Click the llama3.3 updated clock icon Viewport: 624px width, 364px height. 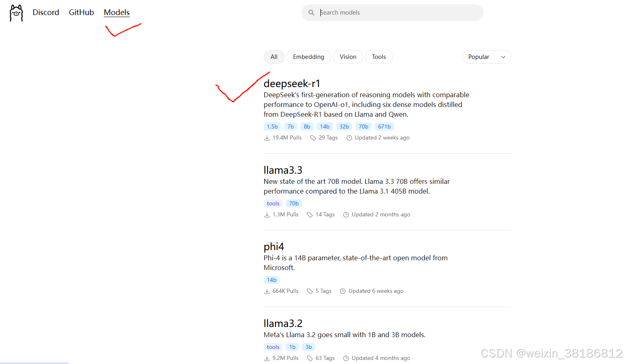tap(346, 215)
